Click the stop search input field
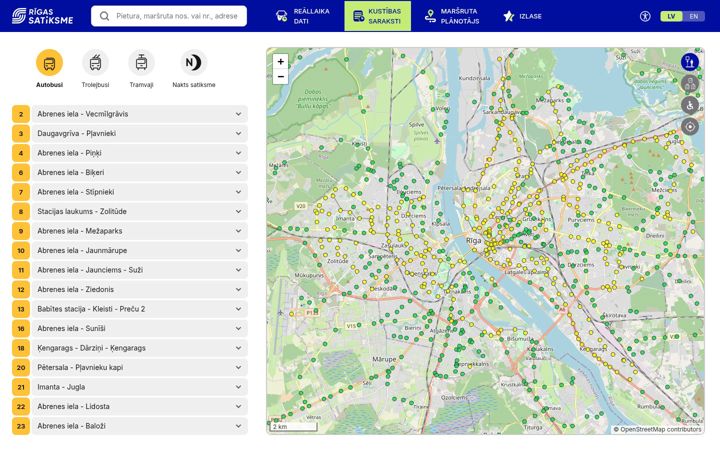Image resolution: width=720 pixels, height=450 pixels. [169, 16]
